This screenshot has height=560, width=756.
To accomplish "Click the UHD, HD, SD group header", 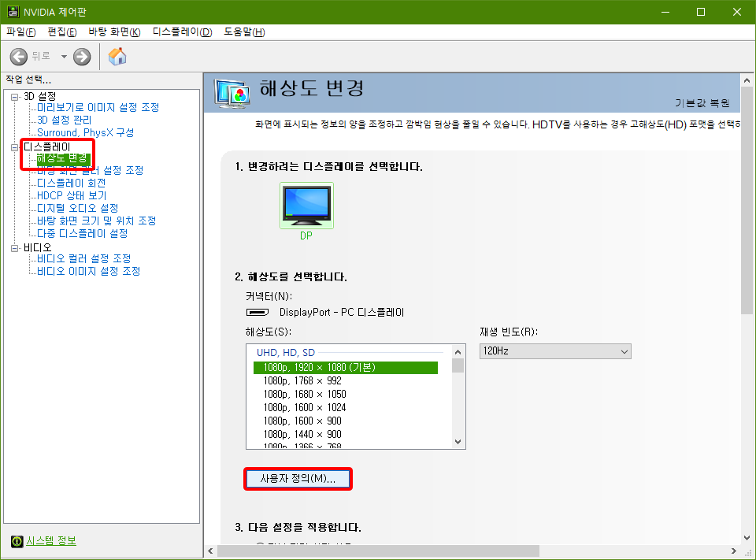I will (285, 353).
